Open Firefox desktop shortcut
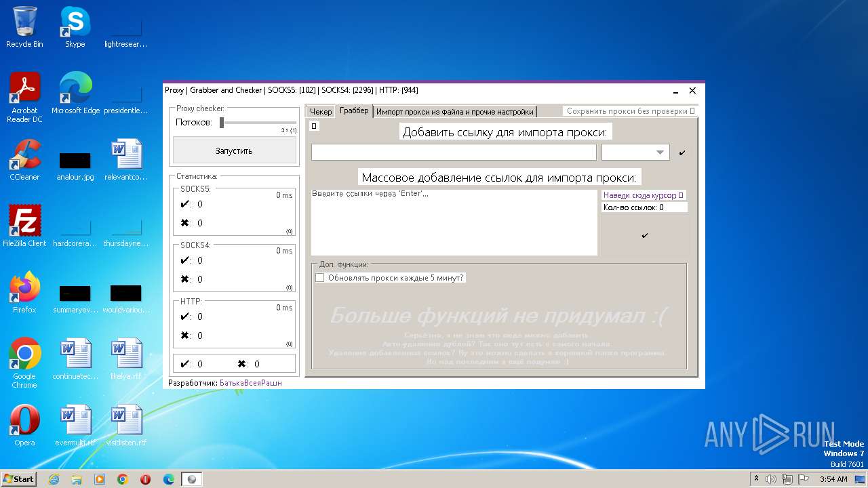Screen dimensions: 868x488 click(24, 292)
